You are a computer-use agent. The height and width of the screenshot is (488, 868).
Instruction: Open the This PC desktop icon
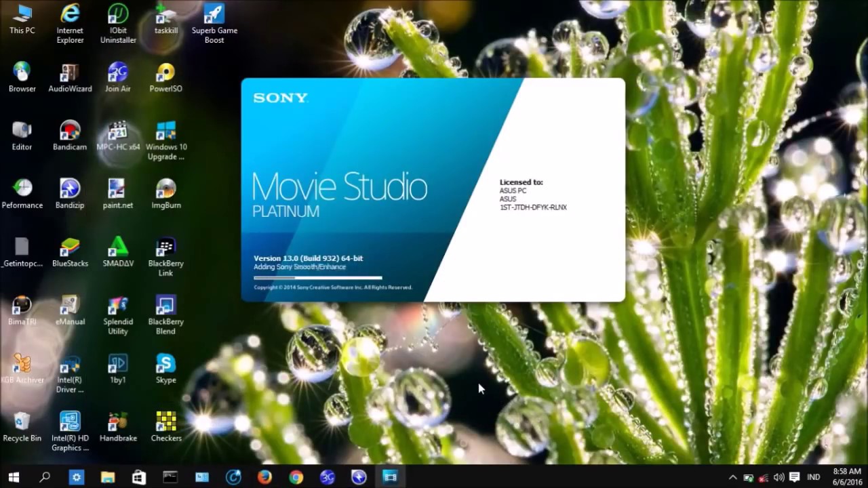click(x=22, y=20)
